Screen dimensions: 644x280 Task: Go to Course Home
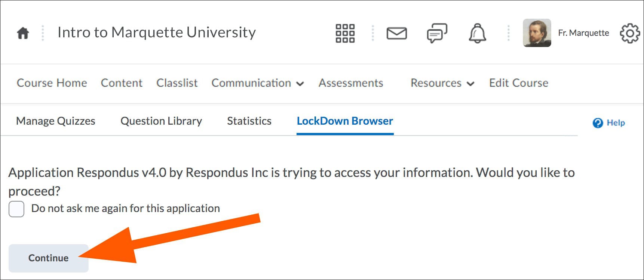[52, 83]
